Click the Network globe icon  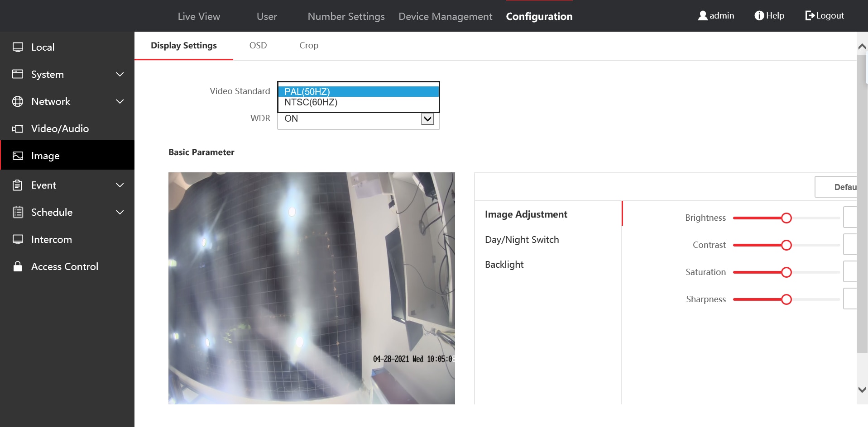[x=18, y=101]
